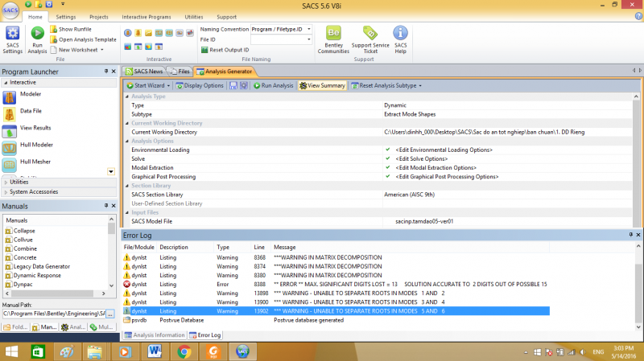This screenshot has height=361, width=644.
Task: Click the yellow tower Data File Interactive icon
Action: [x=138, y=33]
